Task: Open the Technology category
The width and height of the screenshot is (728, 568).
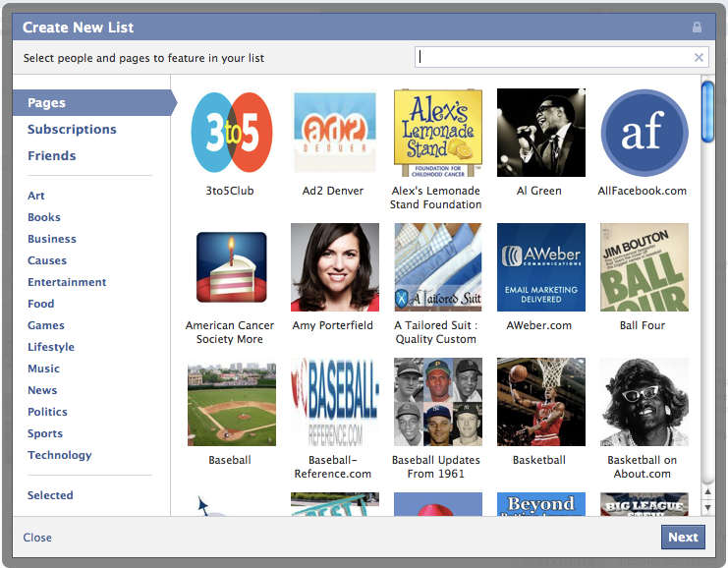Action: (x=59, y=455)
